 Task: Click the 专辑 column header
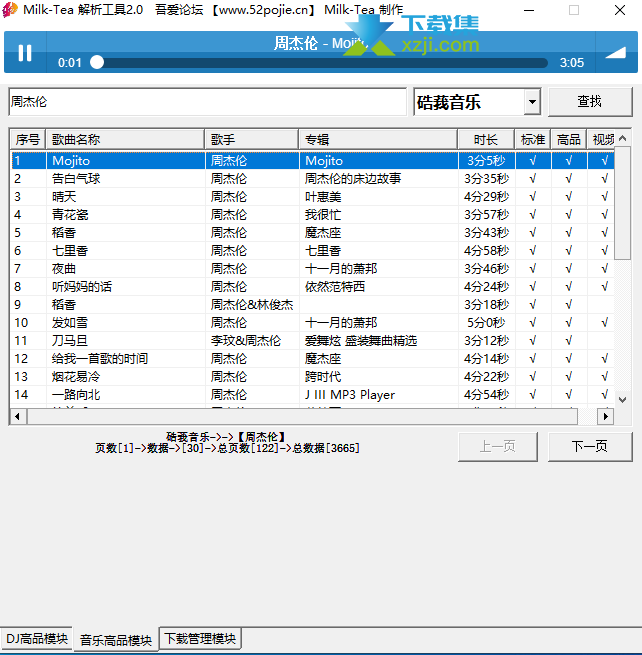[378, 140]
